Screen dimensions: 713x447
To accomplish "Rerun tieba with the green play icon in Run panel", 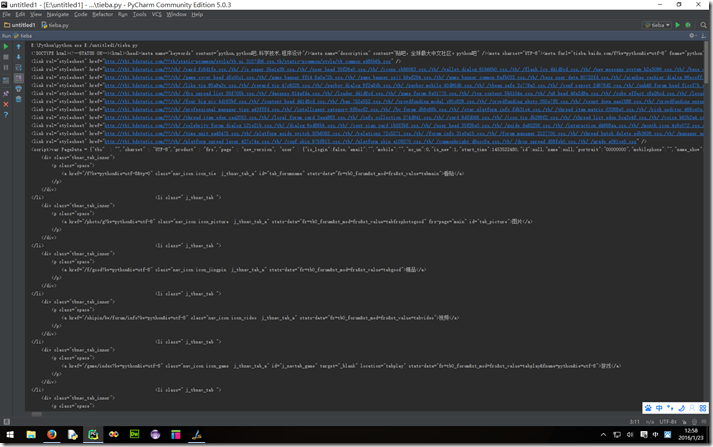I will point(6,46).
